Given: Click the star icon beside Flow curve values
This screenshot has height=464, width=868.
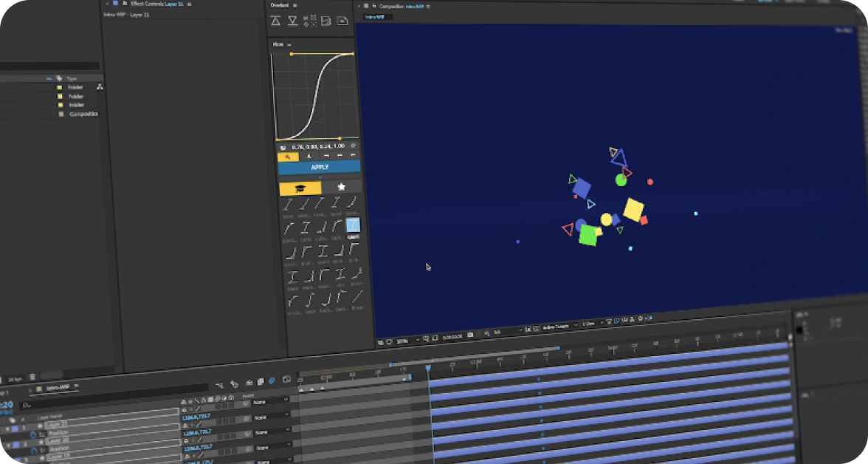Looking at the screenshot, I should point(353,146).
